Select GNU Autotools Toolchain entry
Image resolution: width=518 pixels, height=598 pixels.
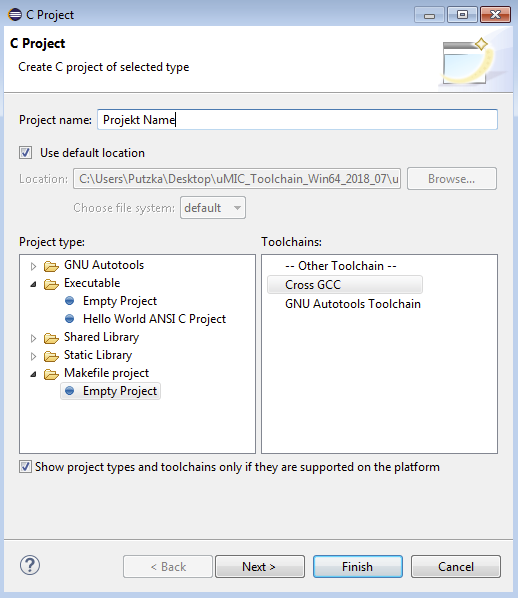pyautogui.click(x=353, y=304)
